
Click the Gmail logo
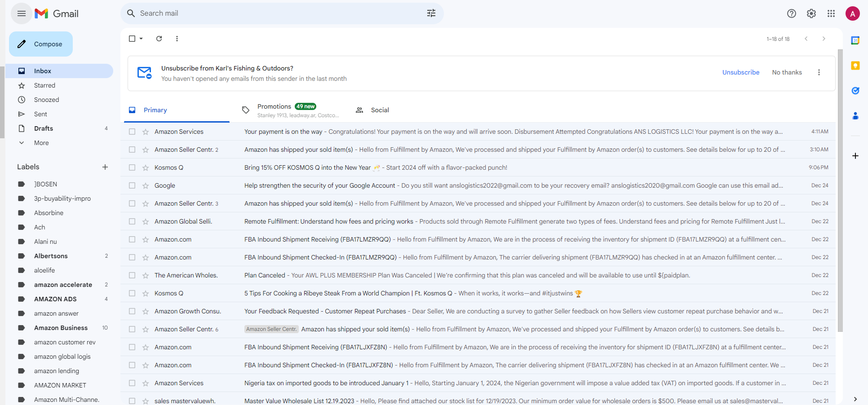coord(57,13)
